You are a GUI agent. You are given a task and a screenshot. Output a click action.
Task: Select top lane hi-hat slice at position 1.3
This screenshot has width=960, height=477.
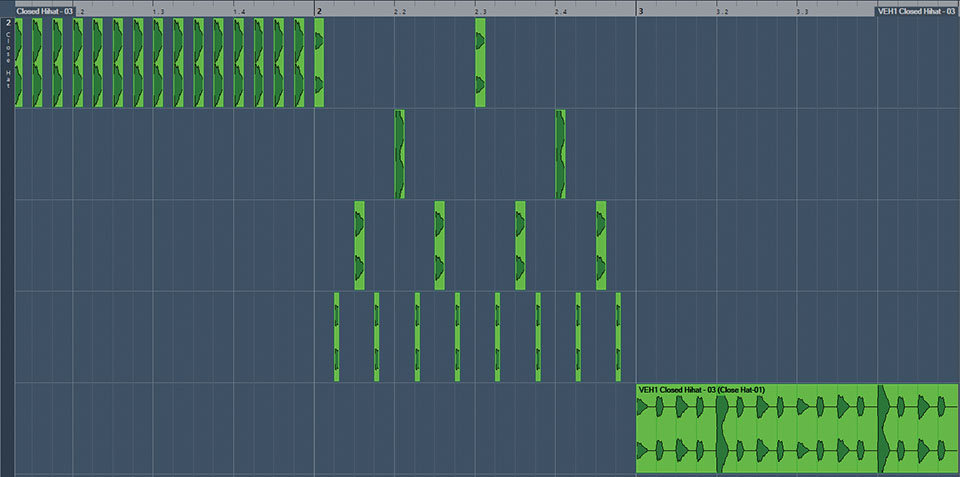click(x=158, y=62)
